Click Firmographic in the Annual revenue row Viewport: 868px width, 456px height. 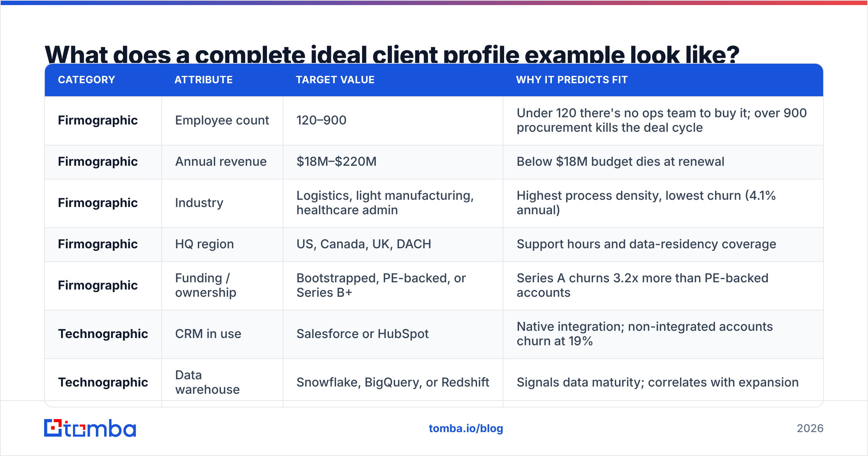(x=98, y=161)
